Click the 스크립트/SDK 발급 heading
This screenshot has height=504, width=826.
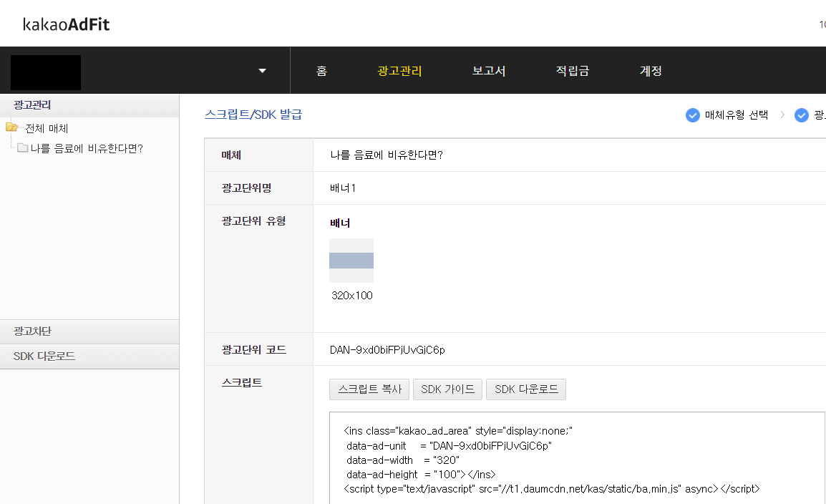coord(253,115)
